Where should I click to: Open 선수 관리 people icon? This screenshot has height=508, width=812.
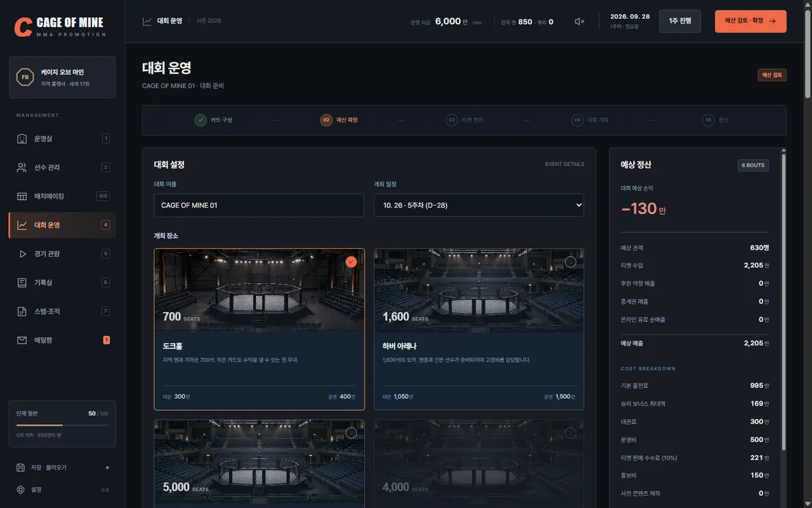pyautogui.click(x=22, y=168)
